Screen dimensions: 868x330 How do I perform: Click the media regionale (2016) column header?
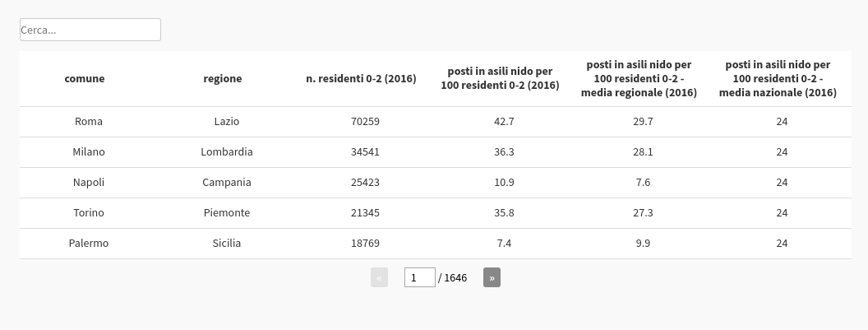pyautogui.click(x=639, y=78)
